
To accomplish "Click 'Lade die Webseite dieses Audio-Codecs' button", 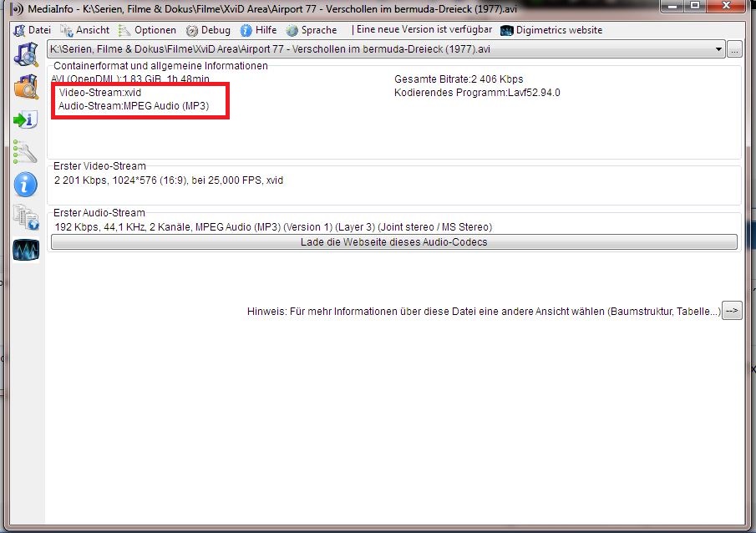I will click(394, 242).
